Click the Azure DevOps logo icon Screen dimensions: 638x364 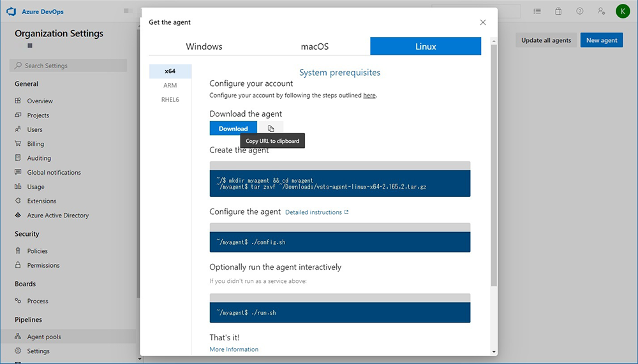point(11,11)
